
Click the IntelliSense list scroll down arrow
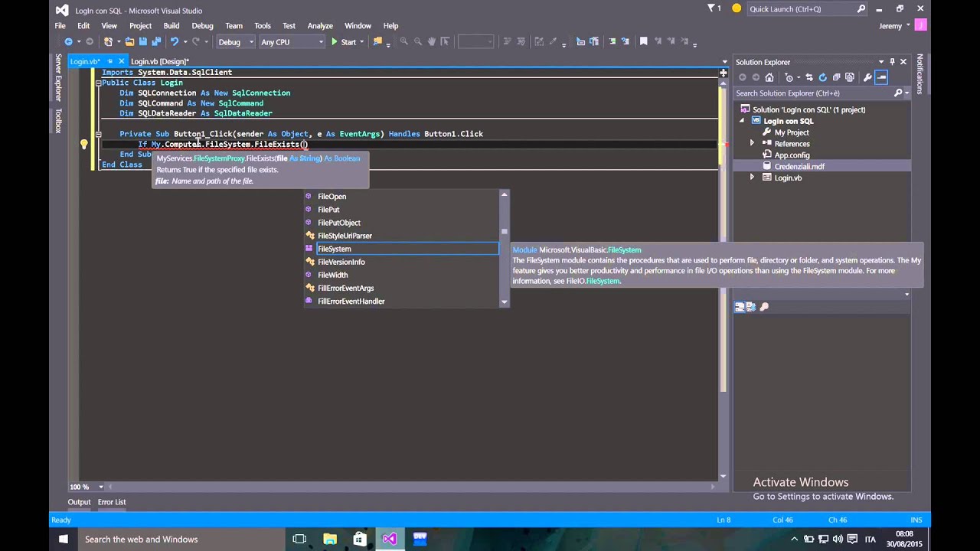pos(504,302)
